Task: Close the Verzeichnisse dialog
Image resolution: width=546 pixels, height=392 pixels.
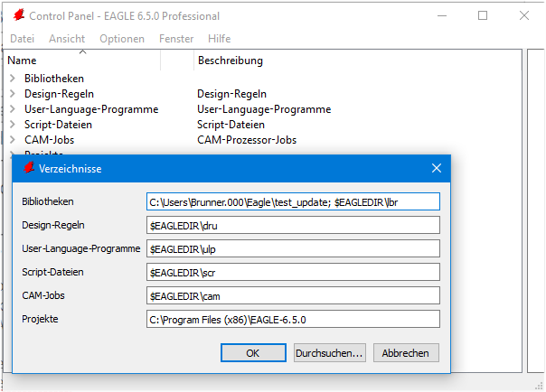Action: coord(437,168)
